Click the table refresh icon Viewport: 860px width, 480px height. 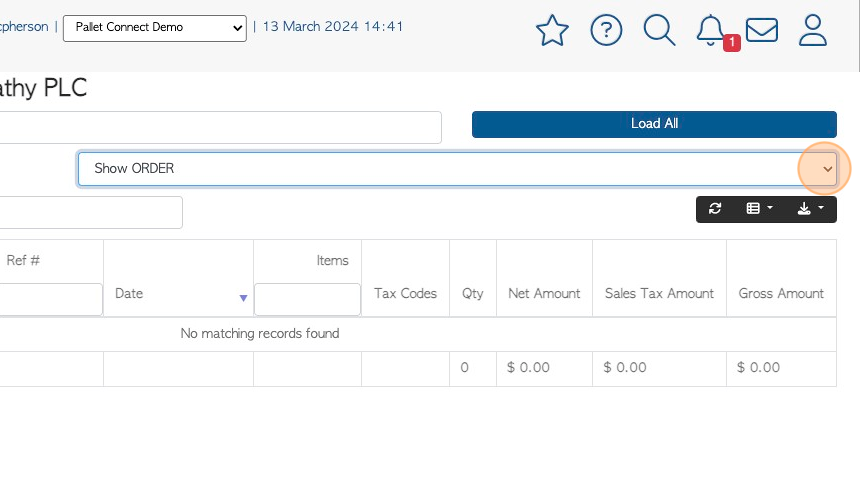(715, 208)
